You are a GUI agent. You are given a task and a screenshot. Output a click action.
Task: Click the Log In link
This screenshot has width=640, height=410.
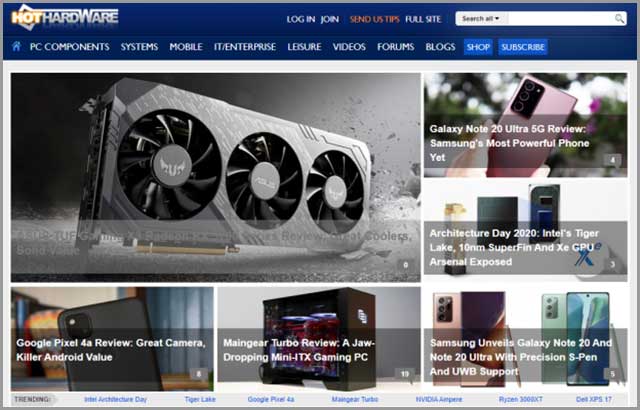pos(301,19)
